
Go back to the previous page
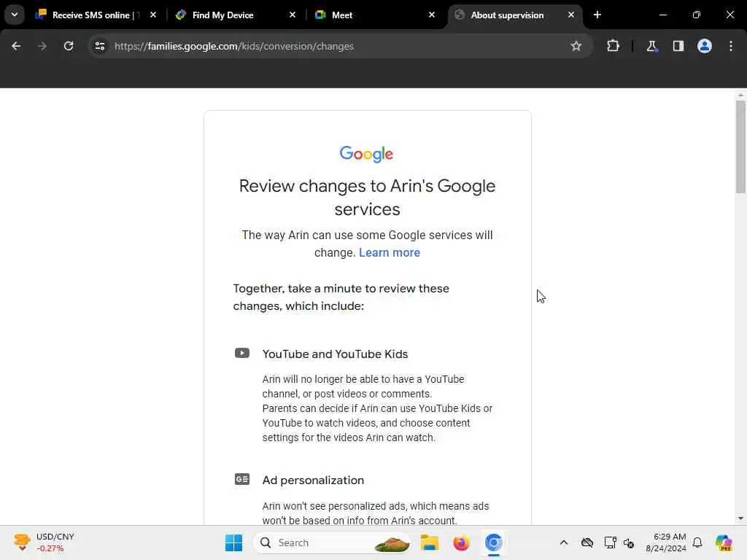pos(16,46)
